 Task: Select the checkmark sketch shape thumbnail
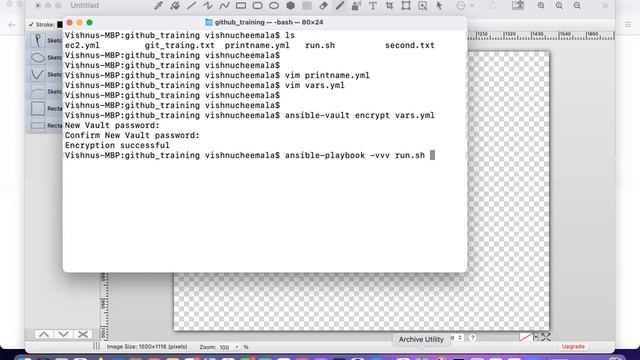tap(38, 74)
